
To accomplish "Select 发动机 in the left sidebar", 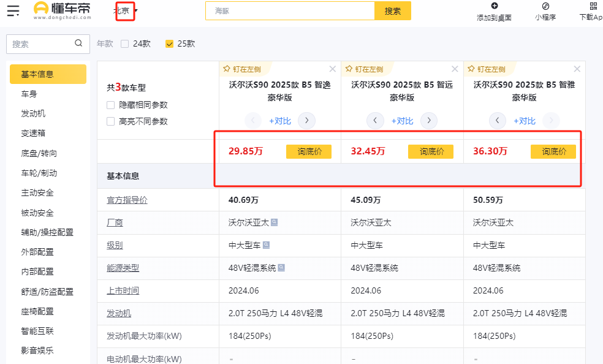I will pos(33,113).
